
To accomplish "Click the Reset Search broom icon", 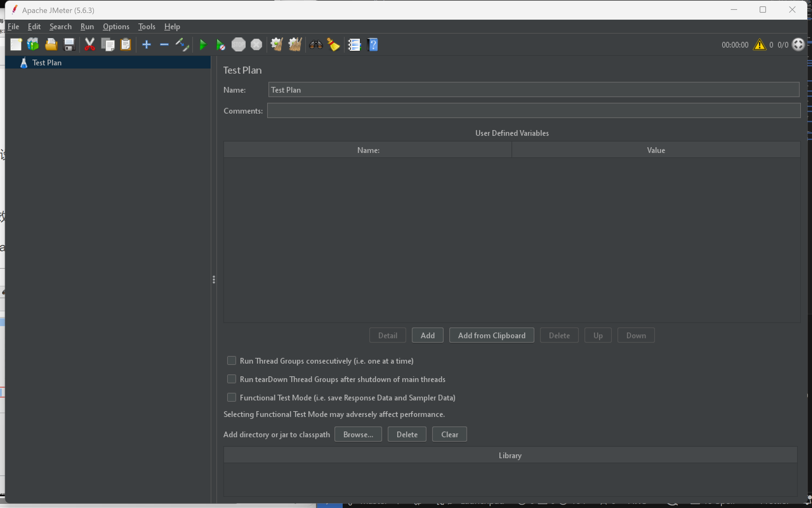I will point(333,44).
